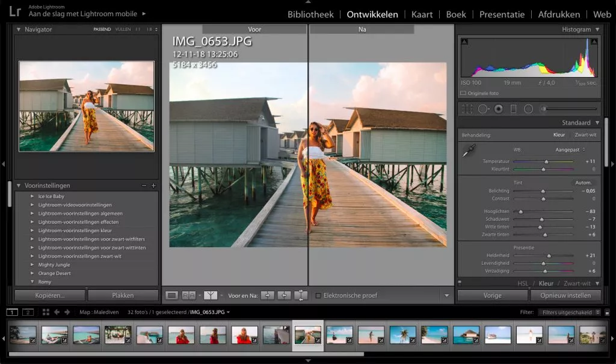Viewport: 616px width, 364px height.
Task: Open Grid view icon in filmstrip bar
Action: [46, 312]
